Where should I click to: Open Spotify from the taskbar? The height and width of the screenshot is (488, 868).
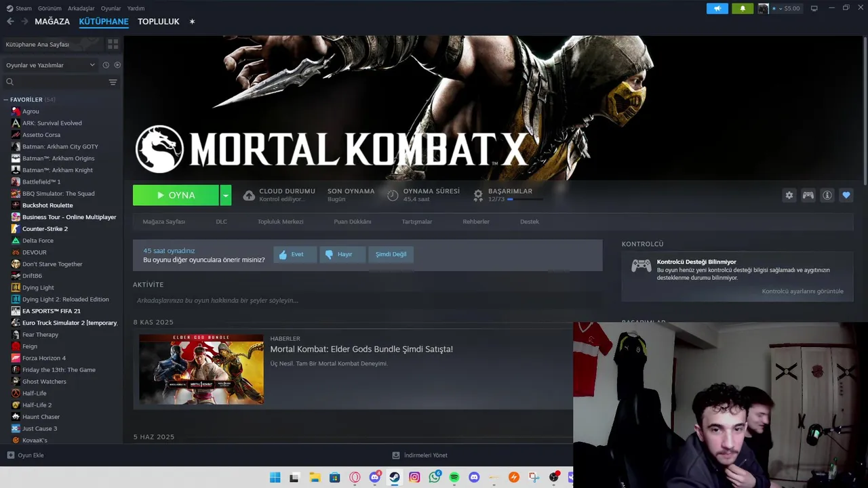pyautogui.click(x=454, y=477)
